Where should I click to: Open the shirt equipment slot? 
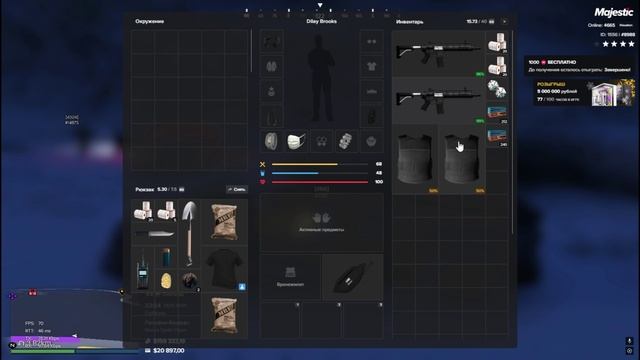(371, 66)
